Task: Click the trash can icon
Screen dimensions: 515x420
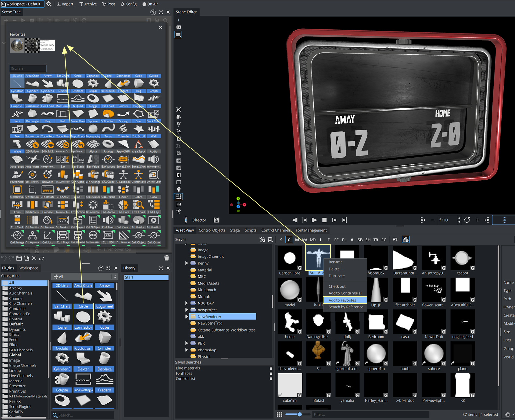Action: (x=167, y=258)
